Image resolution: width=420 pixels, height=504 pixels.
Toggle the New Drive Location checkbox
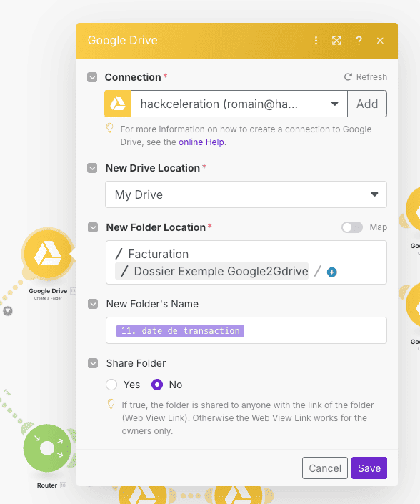(92, 168)
